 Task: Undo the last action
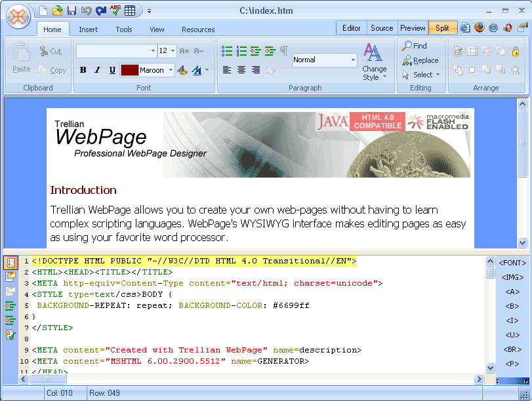point(86,10)
